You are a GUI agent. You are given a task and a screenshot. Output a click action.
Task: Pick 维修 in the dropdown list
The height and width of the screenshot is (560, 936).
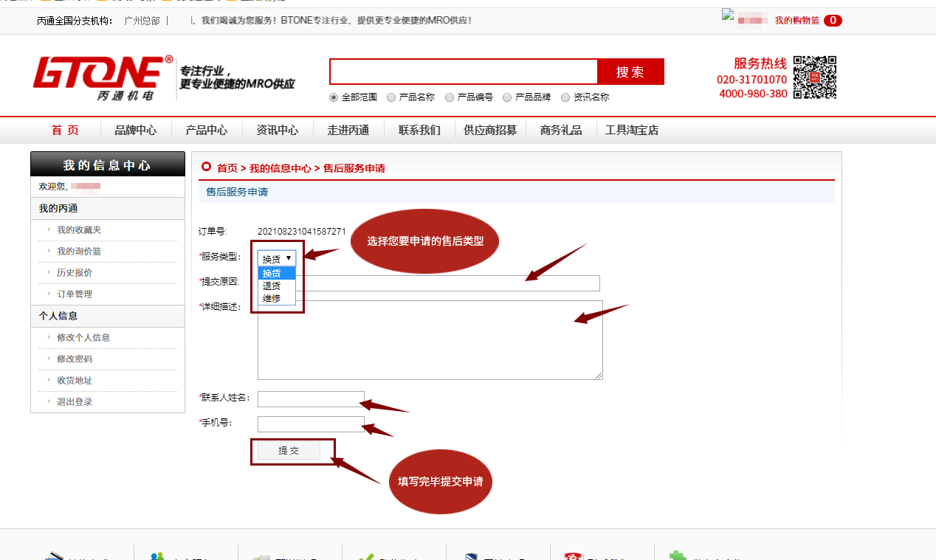pyautogui.click(x=272, y=298)
